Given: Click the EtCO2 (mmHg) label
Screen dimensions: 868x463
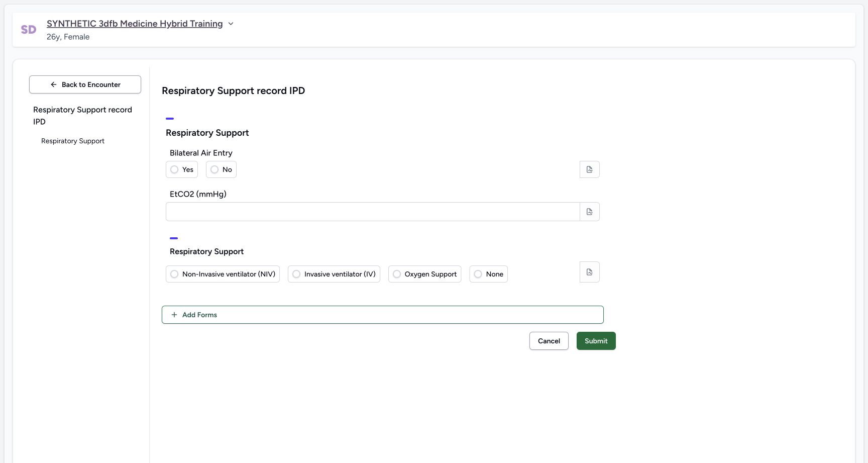Looking at the screenshot, I should [198, 194].
